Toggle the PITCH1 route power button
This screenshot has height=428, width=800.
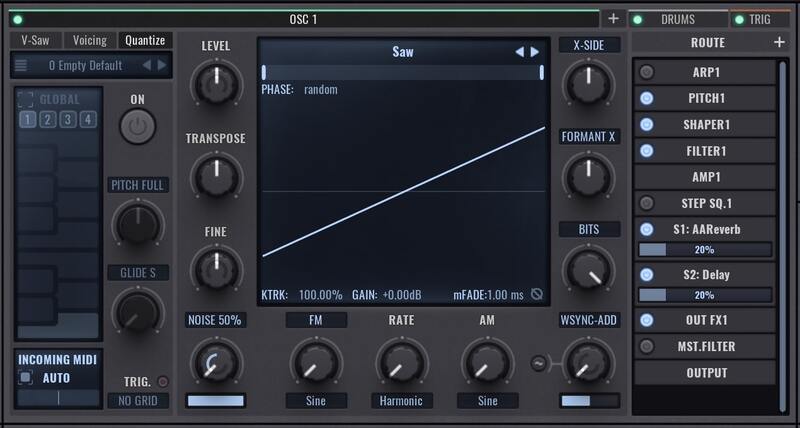pyautogui.click(x=646, y=98)
